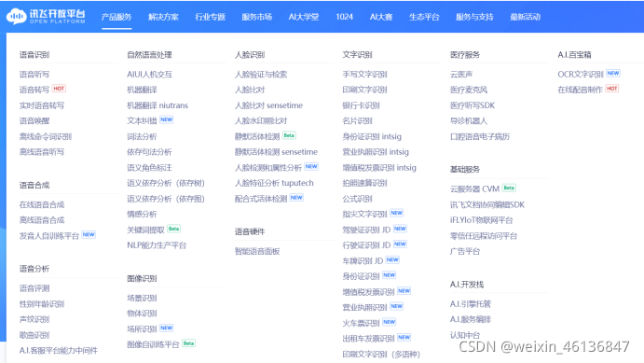Viewport: 644px width, 363px height.
Task: Open 在线语音合成 link
Action: (x=42, y=204)
